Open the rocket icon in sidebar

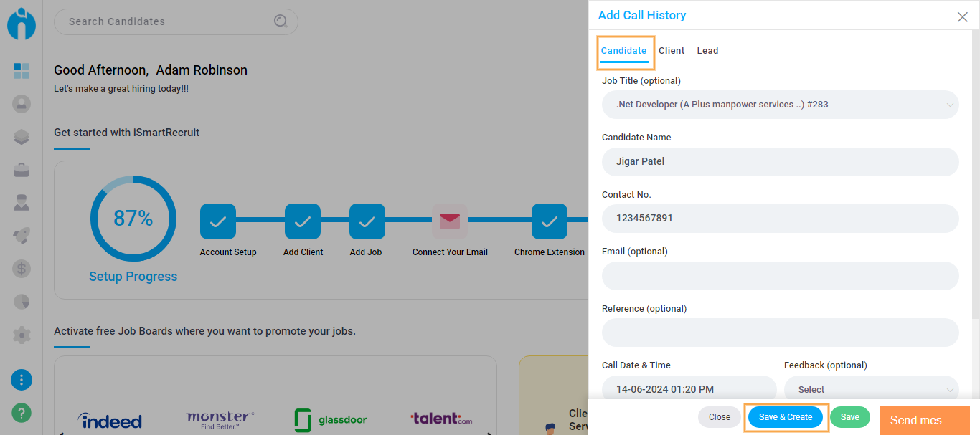pos(22,236)
